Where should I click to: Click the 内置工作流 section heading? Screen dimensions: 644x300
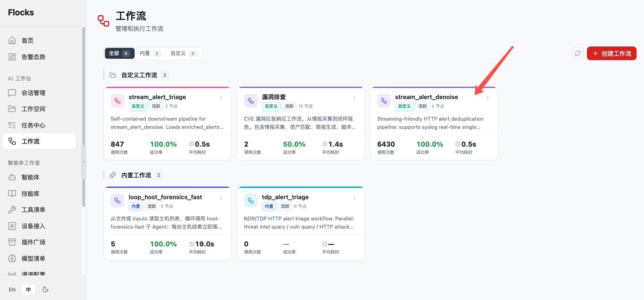(136, 175)
